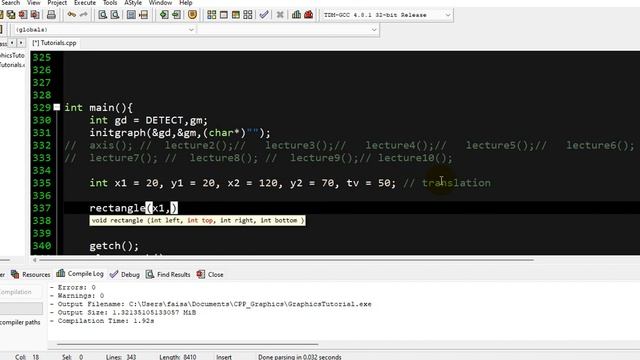Click the Go to function toolbar icon
The image size is (640, 360).
131,15
